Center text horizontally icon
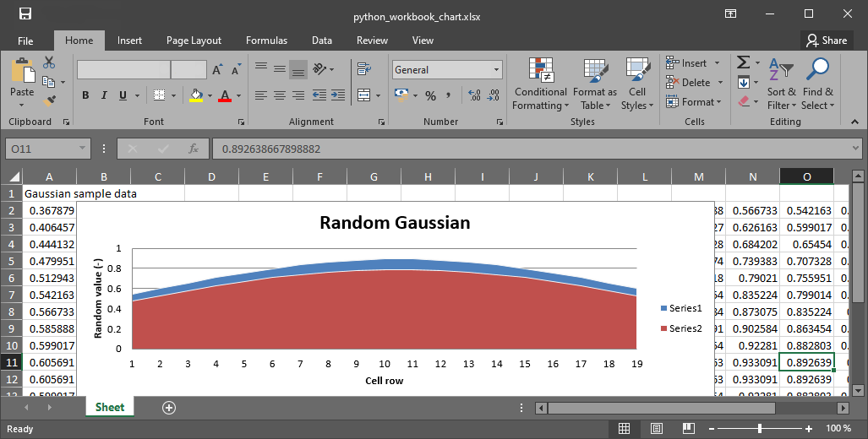The height and width of the screenshot is (439, 868). pyautogui.click(x=280, y=95)
